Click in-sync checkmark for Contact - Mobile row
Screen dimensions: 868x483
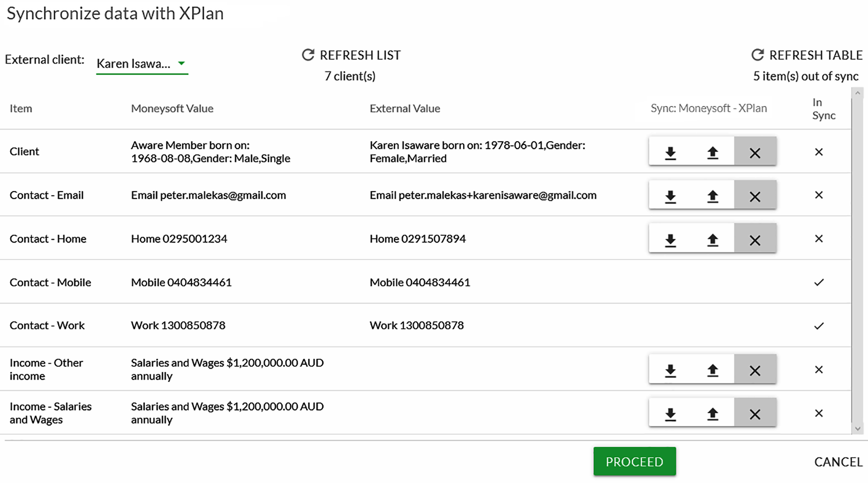[x=819, y=283]
